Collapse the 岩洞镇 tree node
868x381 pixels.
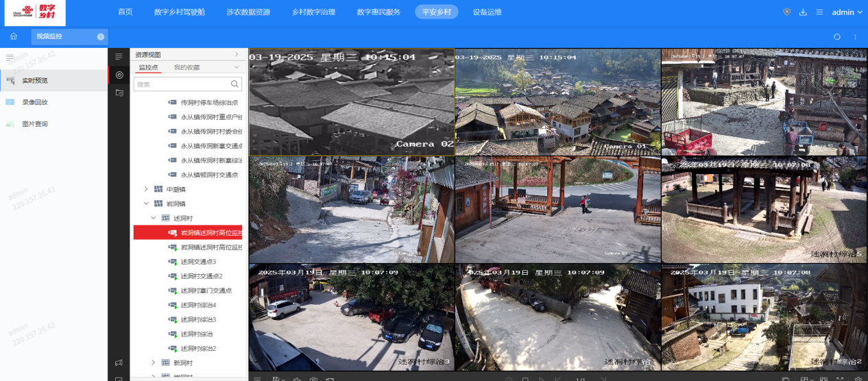145,204
